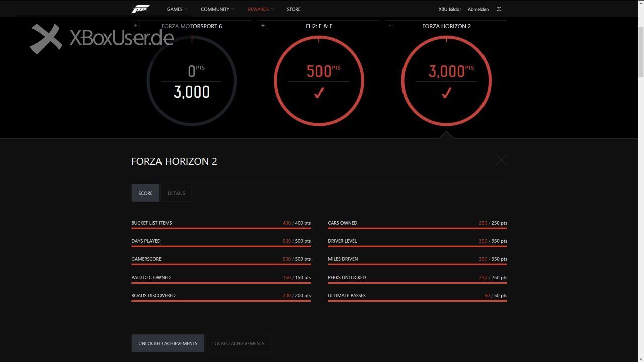Click the Driver Level label

342,241
